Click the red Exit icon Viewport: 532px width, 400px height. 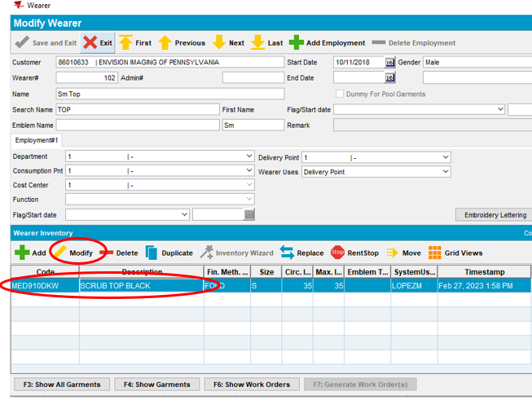pyautogui.click(x=90, y=42)
